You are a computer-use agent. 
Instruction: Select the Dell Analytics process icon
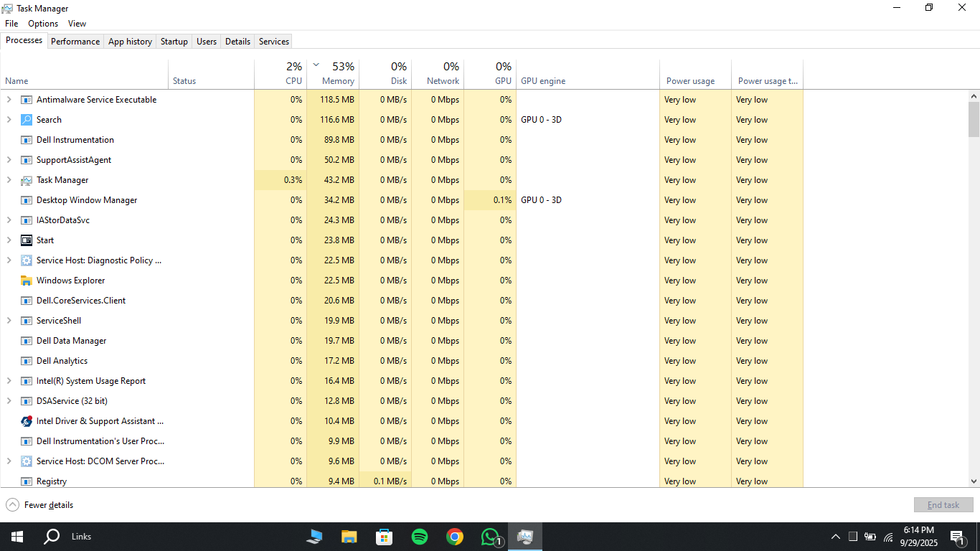[27, 361]
